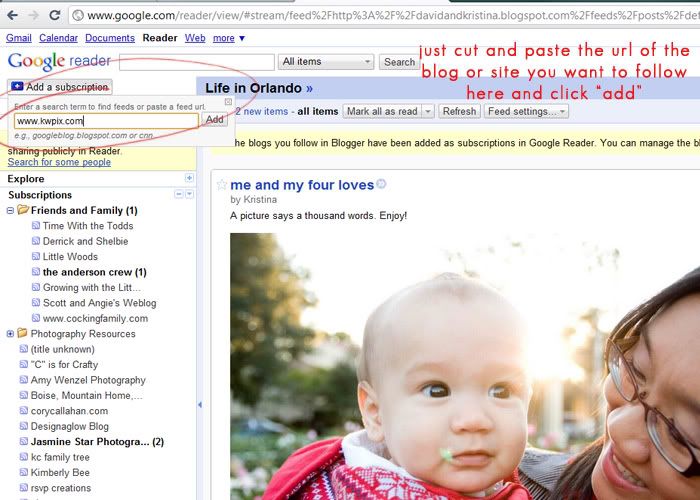700x500 pixels.
Task: Open Calendar link
Action: pos(58,38)
